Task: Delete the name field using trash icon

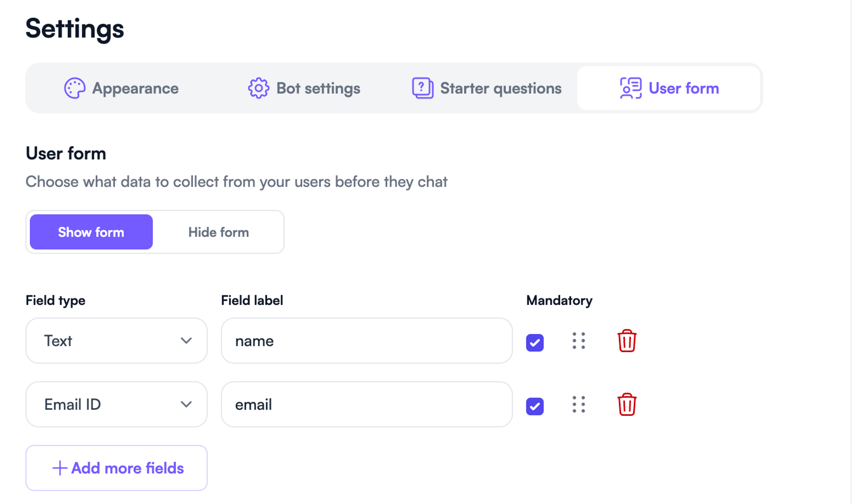Action: (x=626, y=340)
